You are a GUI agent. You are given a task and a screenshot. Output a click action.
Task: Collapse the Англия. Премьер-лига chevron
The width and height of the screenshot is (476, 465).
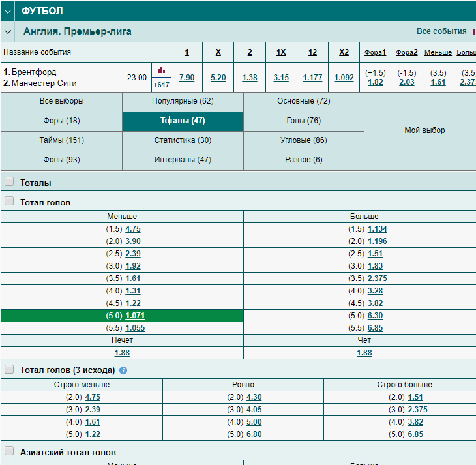click(x=8, y=31)
